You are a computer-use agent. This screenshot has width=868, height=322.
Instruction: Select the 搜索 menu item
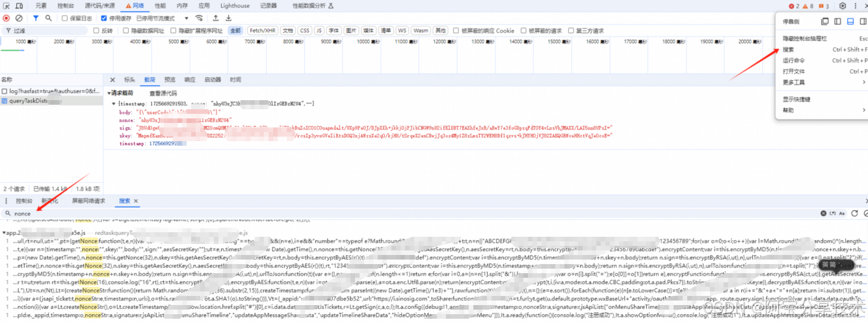click(x=824, y=49)
